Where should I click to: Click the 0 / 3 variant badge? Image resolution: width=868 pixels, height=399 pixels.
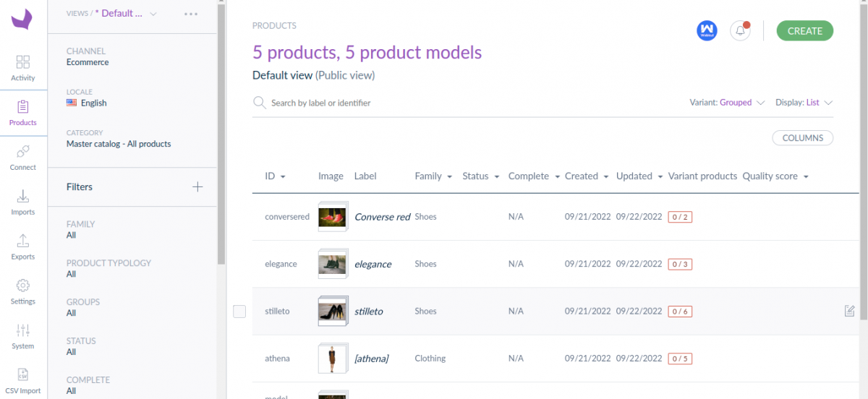[x=680, y=264]
